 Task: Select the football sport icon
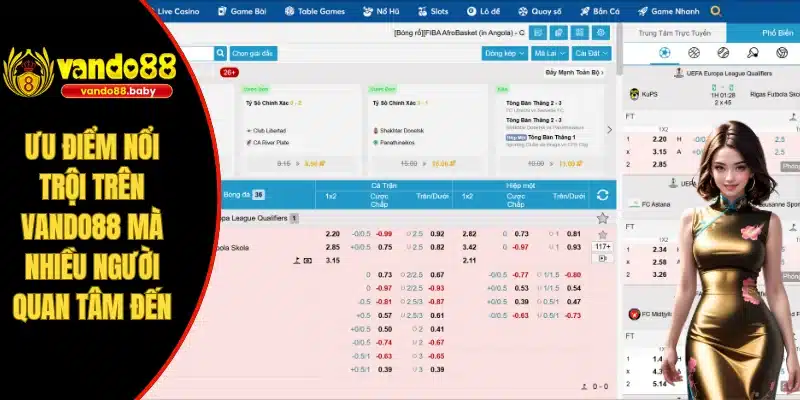(x=664, y=53)
